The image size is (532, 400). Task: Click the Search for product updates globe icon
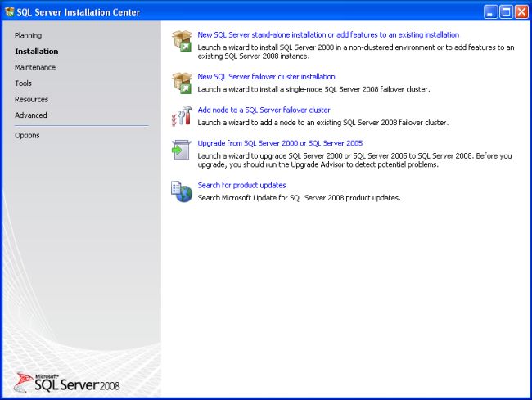click(182, 191)
